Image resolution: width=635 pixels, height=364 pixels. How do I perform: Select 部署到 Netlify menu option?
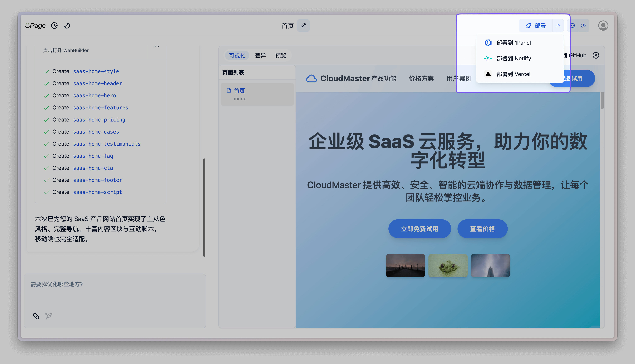point(514,58)
